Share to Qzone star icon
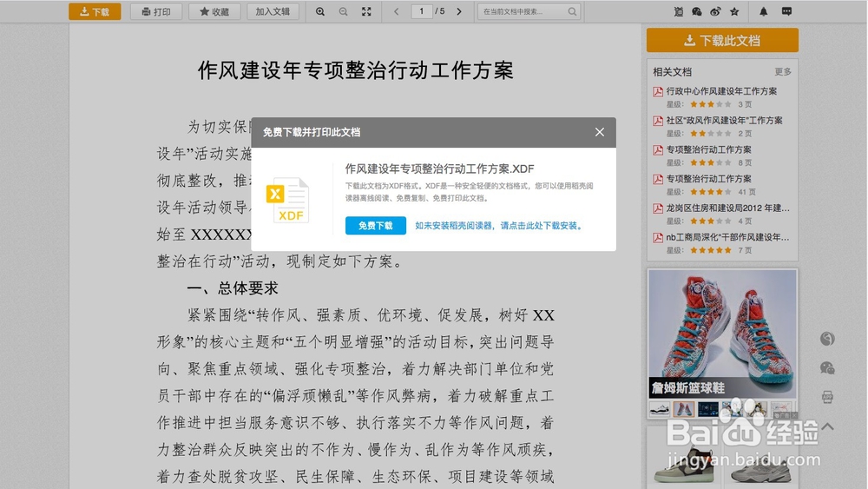The height and width of the screenshot is (489, 868). tap(734, 11)
